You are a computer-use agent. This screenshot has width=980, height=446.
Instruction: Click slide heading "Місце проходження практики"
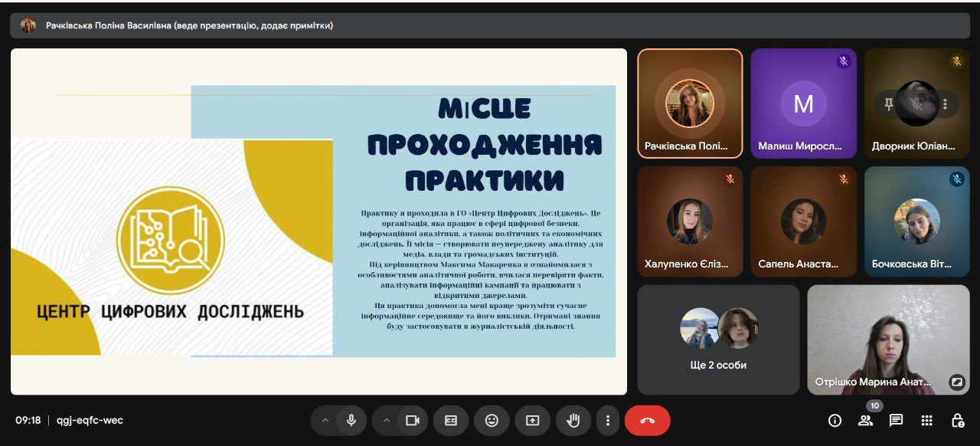click(x=485, y=144)
